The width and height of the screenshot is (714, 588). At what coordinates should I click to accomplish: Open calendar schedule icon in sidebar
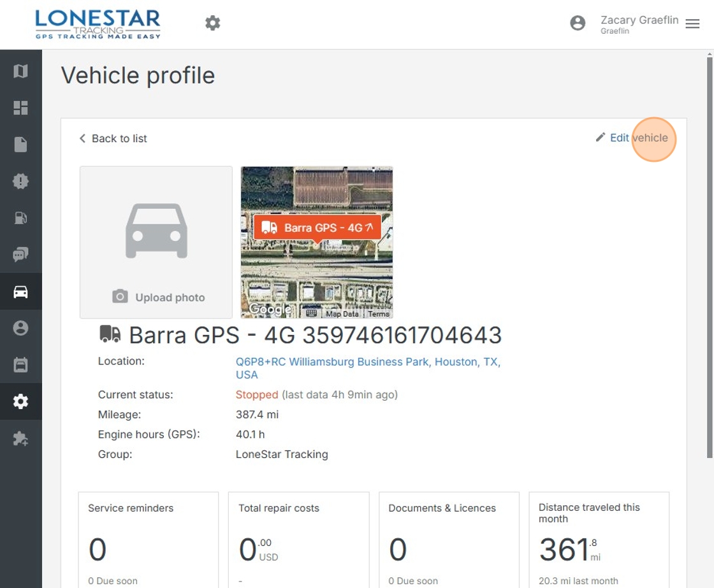coord(20,365)
